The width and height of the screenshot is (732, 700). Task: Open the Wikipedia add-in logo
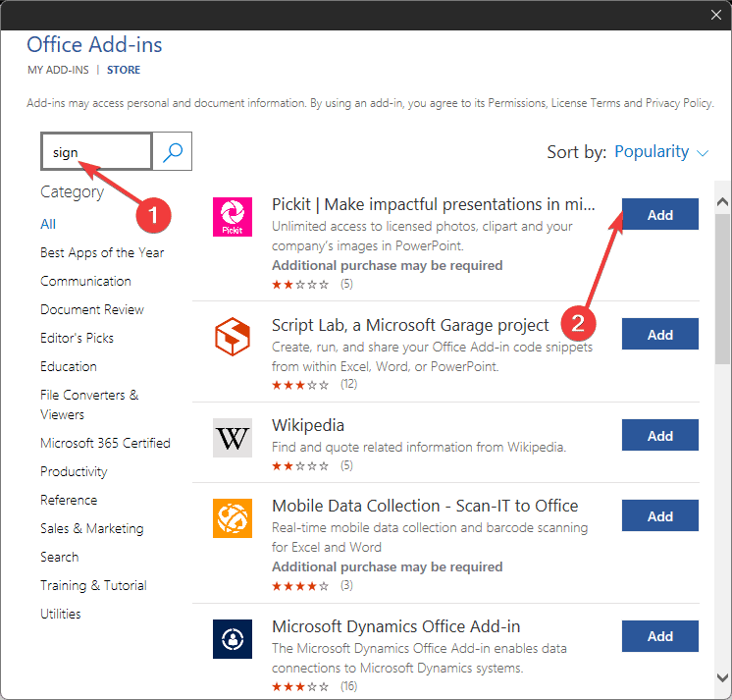233,438
